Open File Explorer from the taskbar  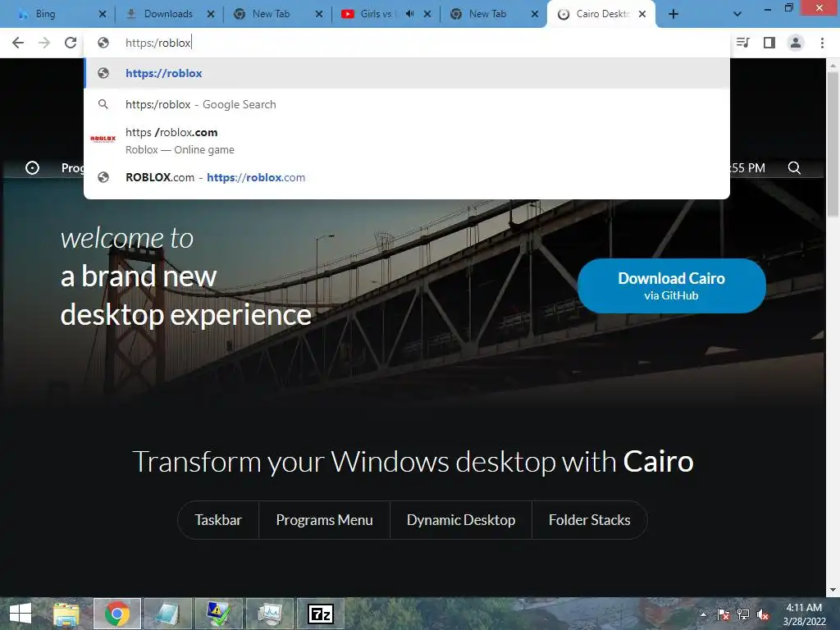[66, 614]
